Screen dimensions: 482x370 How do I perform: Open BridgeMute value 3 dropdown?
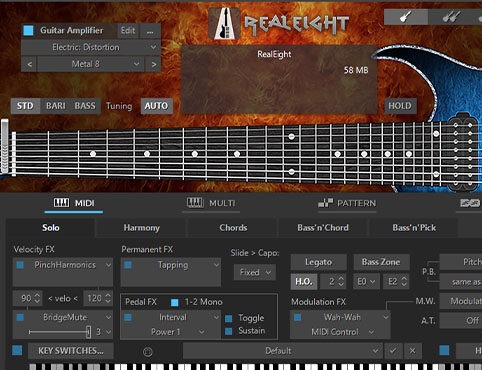click(103, 332)
